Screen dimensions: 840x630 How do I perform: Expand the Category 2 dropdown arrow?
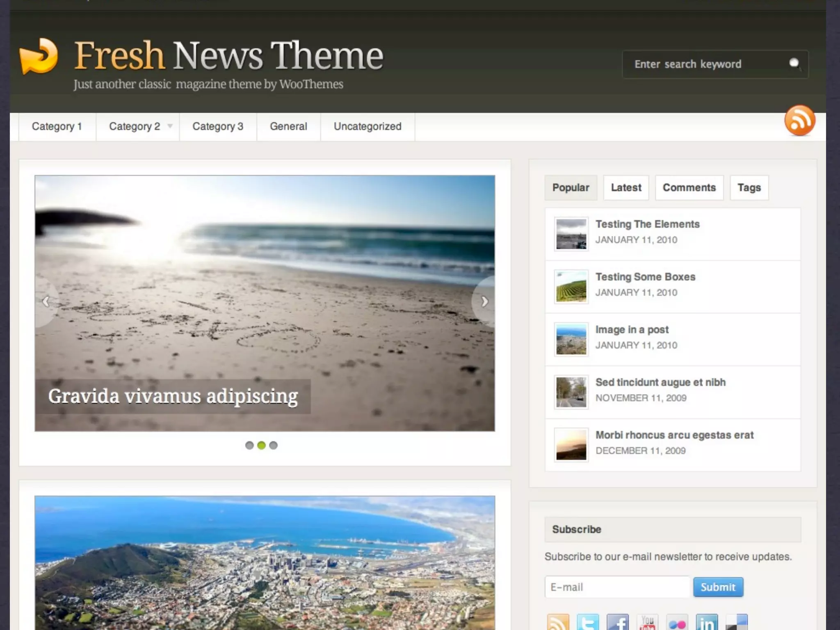coord(170,126)
